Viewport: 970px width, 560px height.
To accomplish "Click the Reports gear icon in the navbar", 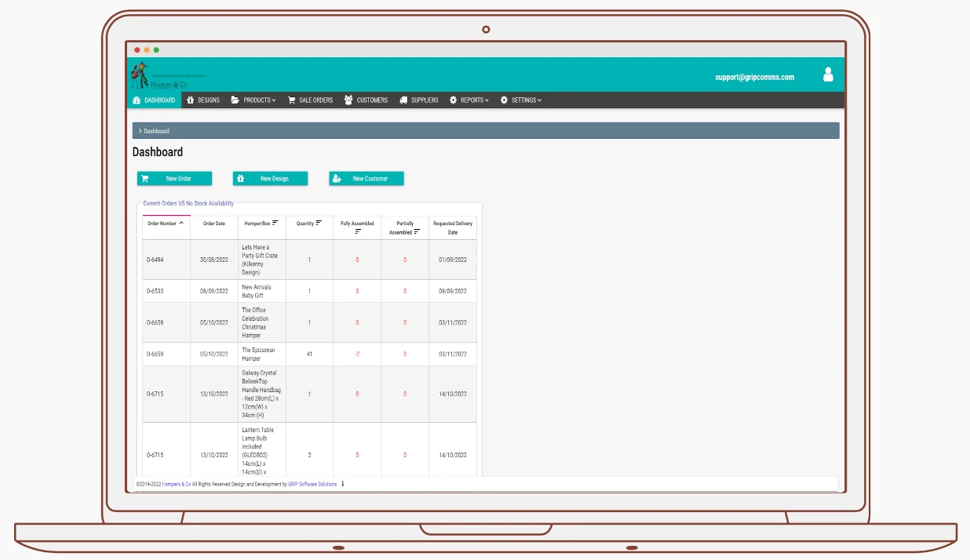I will point(454,100).
